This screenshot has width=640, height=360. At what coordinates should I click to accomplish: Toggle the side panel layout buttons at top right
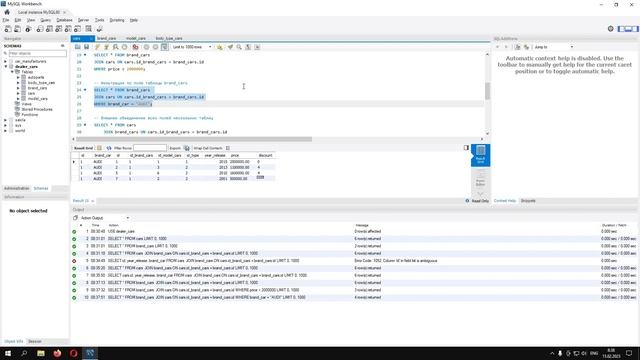point(628,29)
